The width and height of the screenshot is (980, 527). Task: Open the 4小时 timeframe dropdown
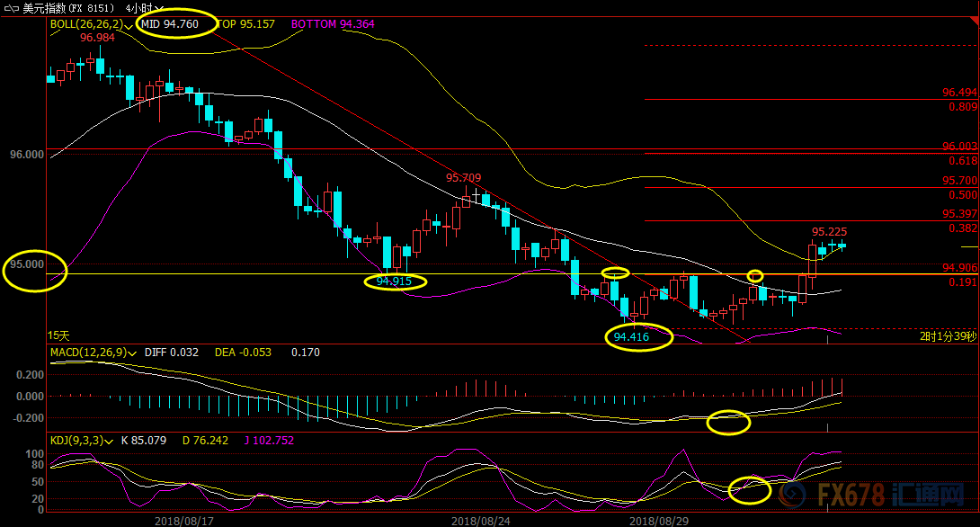coord(145,8)
